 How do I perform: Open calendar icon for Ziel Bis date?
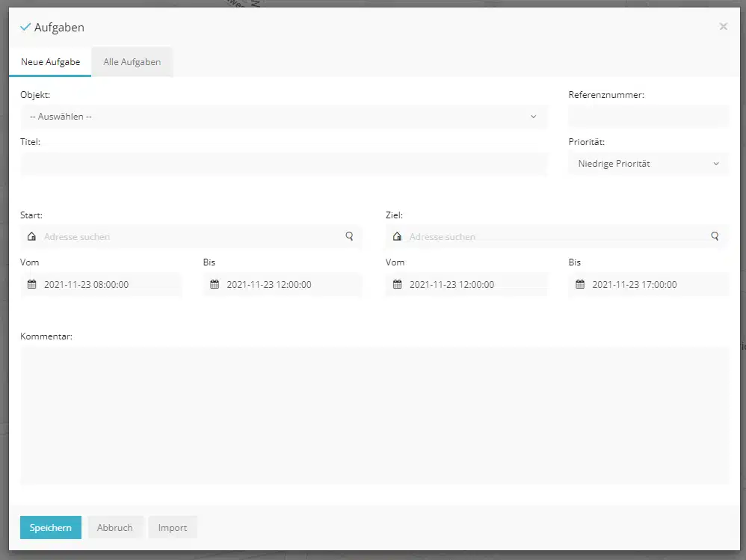pos(580,285)
